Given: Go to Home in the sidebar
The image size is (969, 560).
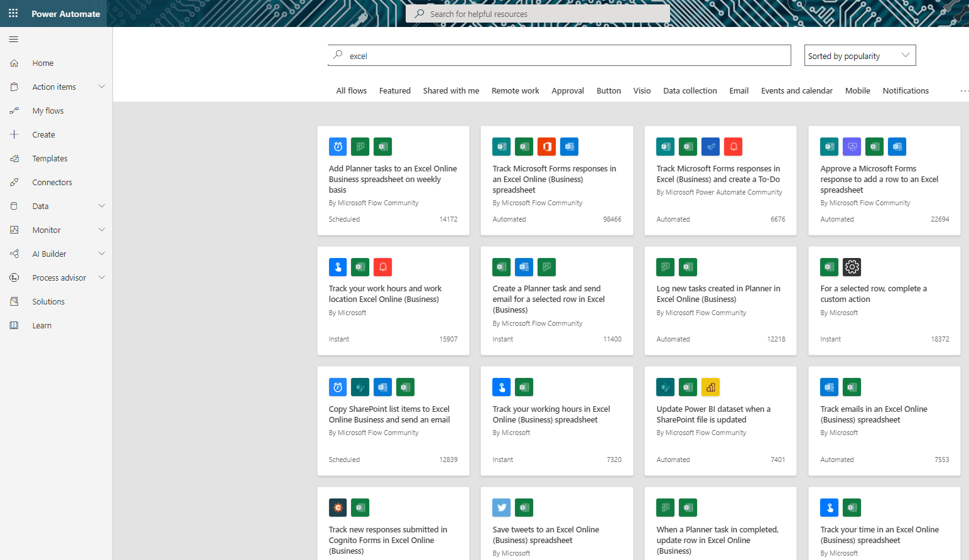Looking at the screenshot, I should click(43, 63).
